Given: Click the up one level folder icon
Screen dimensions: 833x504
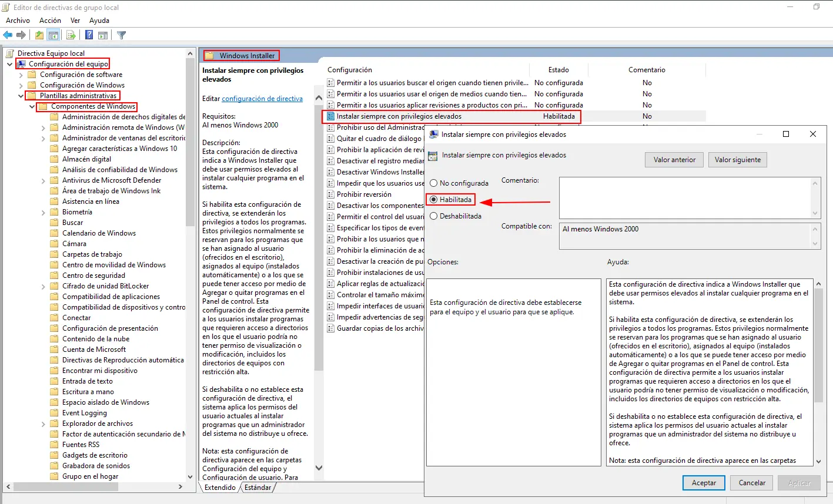Looking at the screenshot, I should (39, 35).
